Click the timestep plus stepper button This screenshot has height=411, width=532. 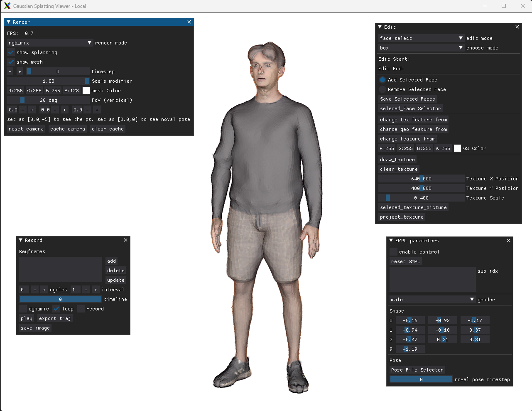[x=20, y=71]
